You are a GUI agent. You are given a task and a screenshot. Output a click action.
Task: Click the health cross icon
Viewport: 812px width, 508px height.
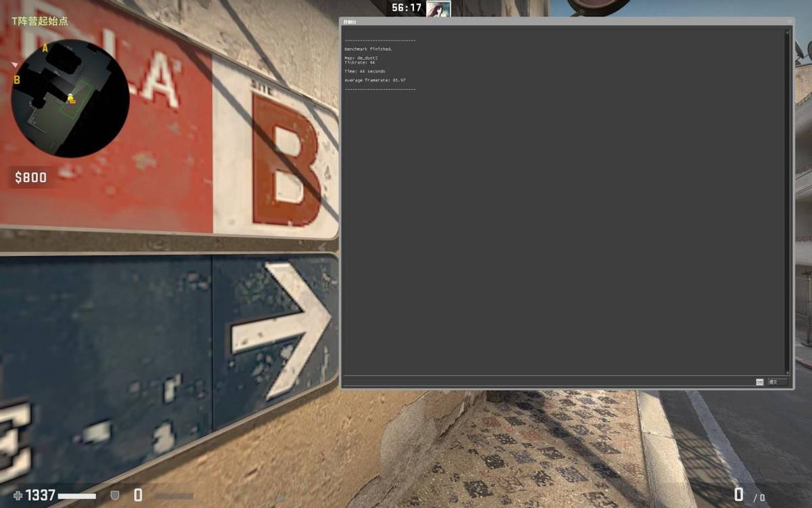pos(18,495)
